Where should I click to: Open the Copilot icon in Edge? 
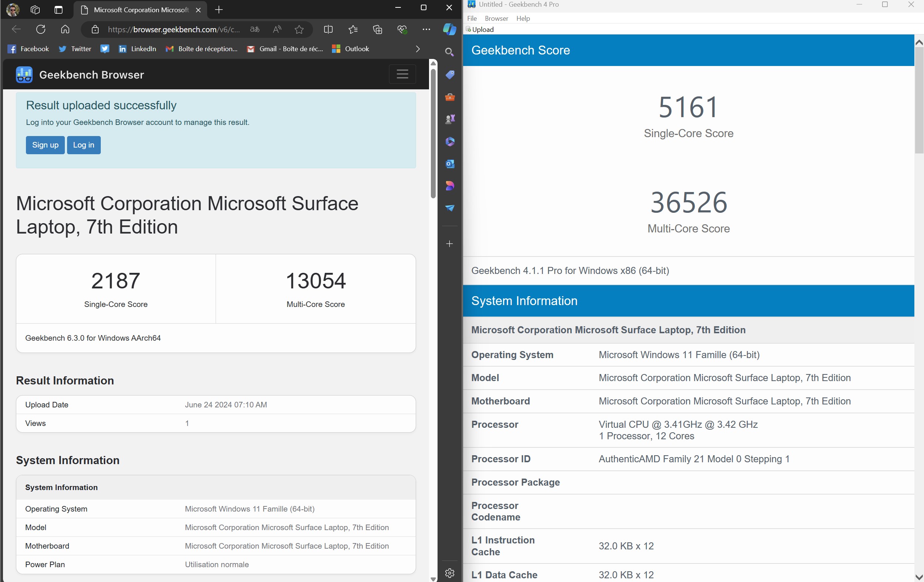[450, 29]
